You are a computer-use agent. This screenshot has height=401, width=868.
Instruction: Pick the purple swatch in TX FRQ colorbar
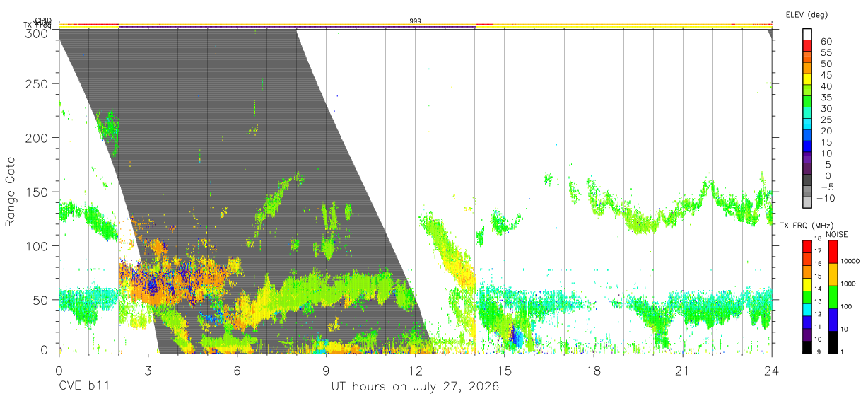point(807,335)
